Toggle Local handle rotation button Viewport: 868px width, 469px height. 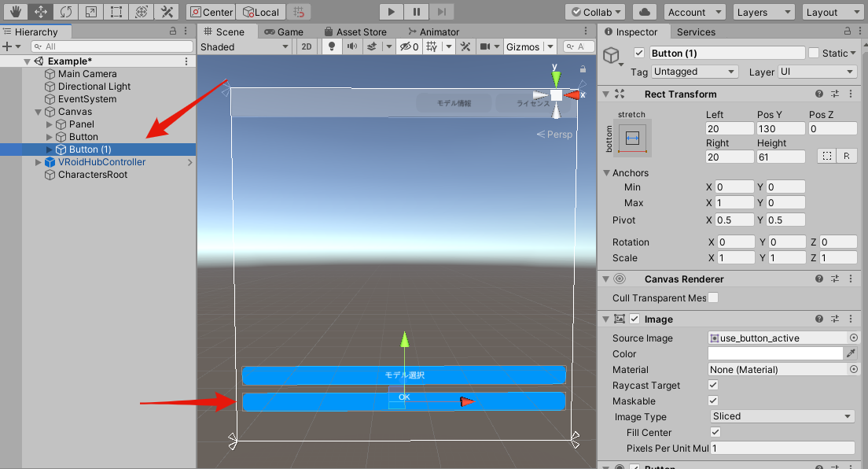261,12
